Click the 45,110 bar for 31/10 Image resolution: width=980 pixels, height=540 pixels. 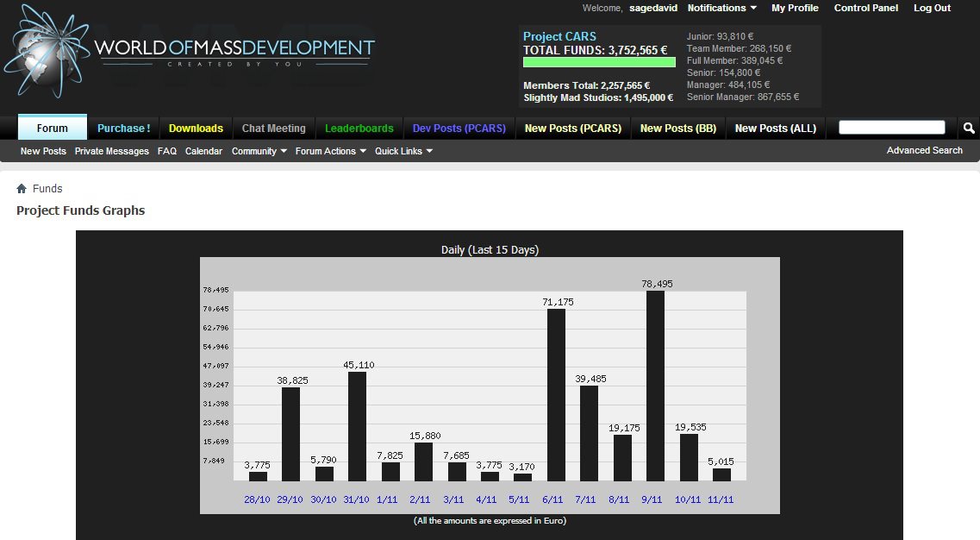(358, 426)
